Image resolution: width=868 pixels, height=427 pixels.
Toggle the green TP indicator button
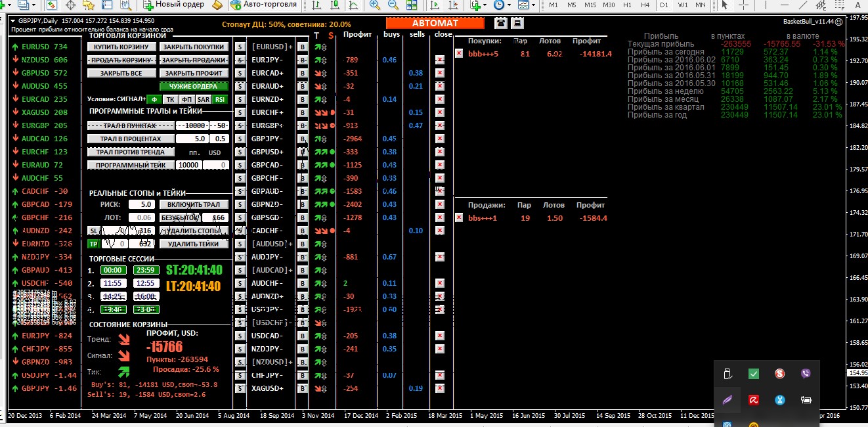pos(93,244)
